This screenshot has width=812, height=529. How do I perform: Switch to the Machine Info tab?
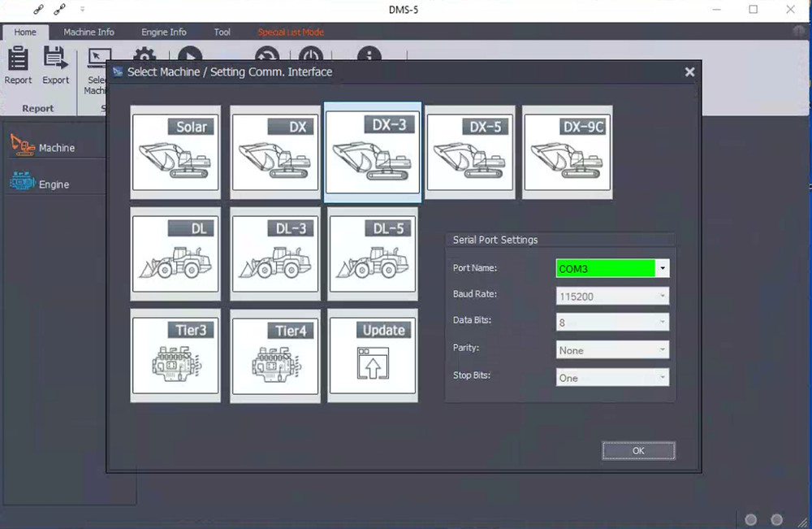89,33
